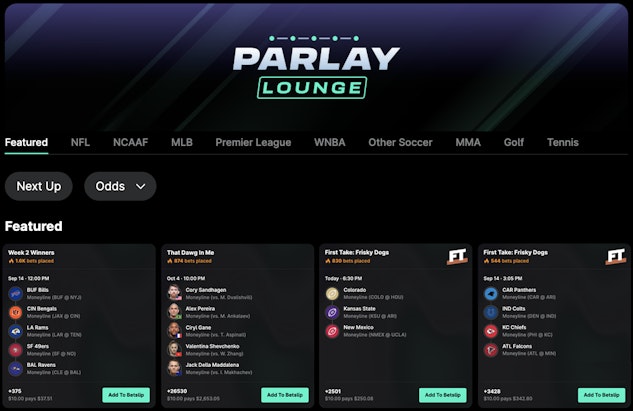Image resolution: width=633 pixels, height=411 pixels.
Task: Click the CAR Panthers team logo
Action: [491, 294]
